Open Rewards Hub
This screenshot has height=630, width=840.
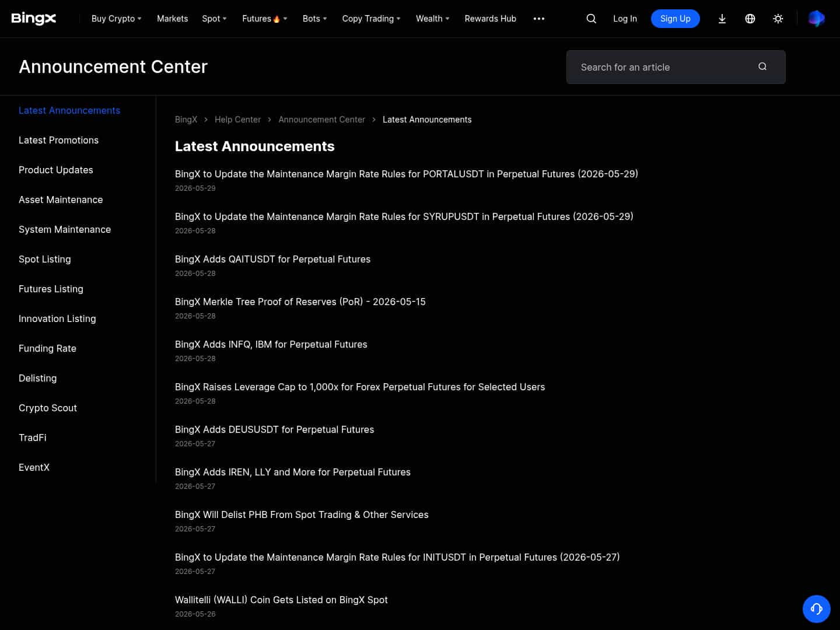click(x=490, y=19)
